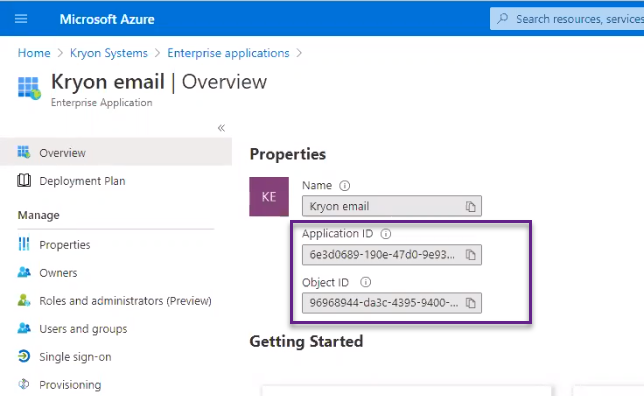This screenshot has width=644, height=396.
Task: Click Roles and administrators icon
Action: click(x=24, y=300)
